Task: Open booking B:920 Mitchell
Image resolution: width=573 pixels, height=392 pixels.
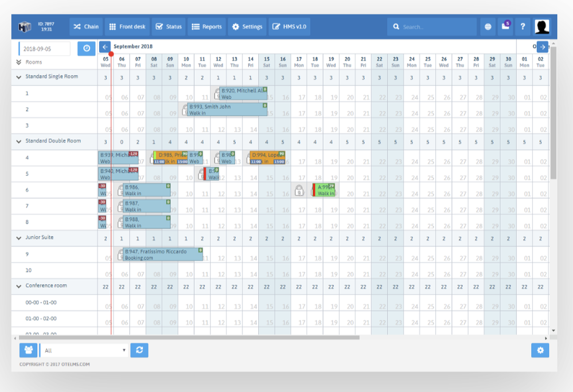Action: point(244,93)
